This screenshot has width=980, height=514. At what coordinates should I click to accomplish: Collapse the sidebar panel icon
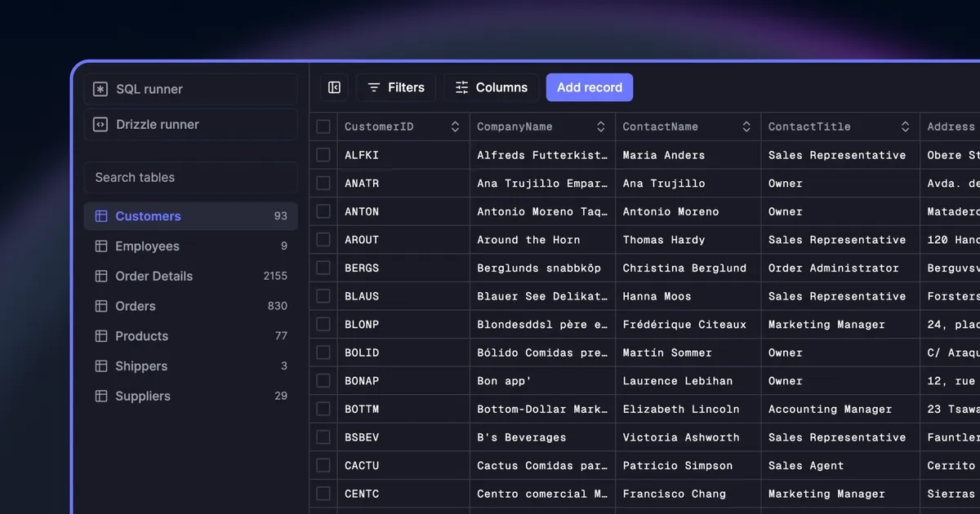click(334, 87)
